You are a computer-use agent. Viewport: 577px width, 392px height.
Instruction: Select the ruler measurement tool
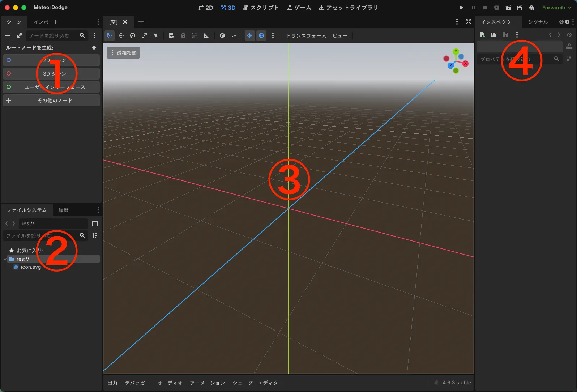click(206, 35)
